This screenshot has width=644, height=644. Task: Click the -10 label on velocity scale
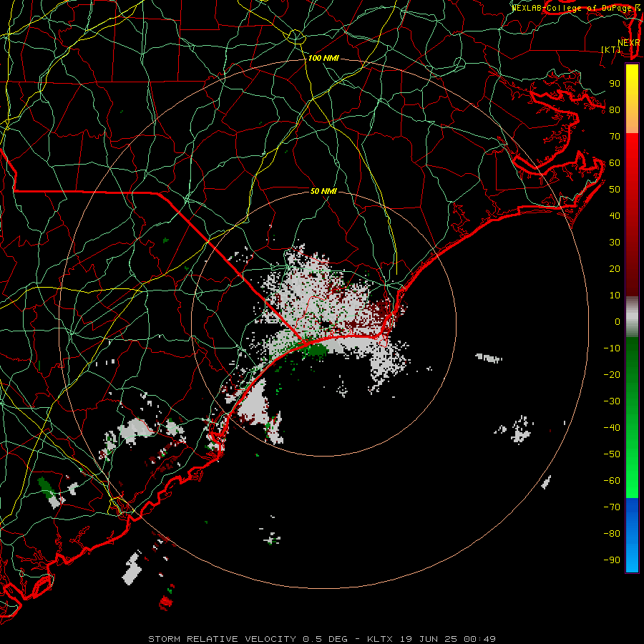pos(612,348)
